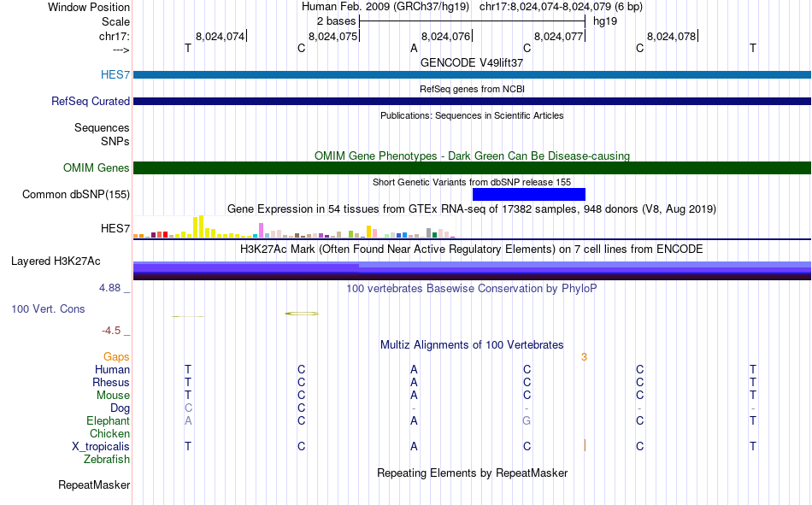Click the 100 Vert. Cons track label
Viewport: 812px width, 505px height.
[x=48, y=308]
